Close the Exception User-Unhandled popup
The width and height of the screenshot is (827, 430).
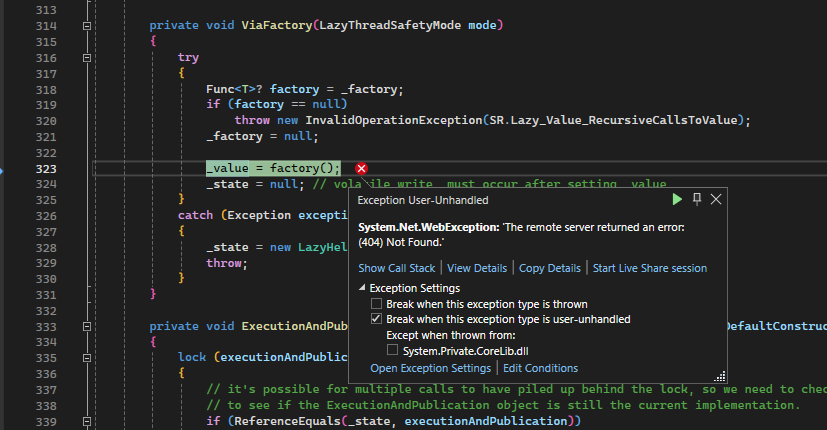[x=716, y=199]
